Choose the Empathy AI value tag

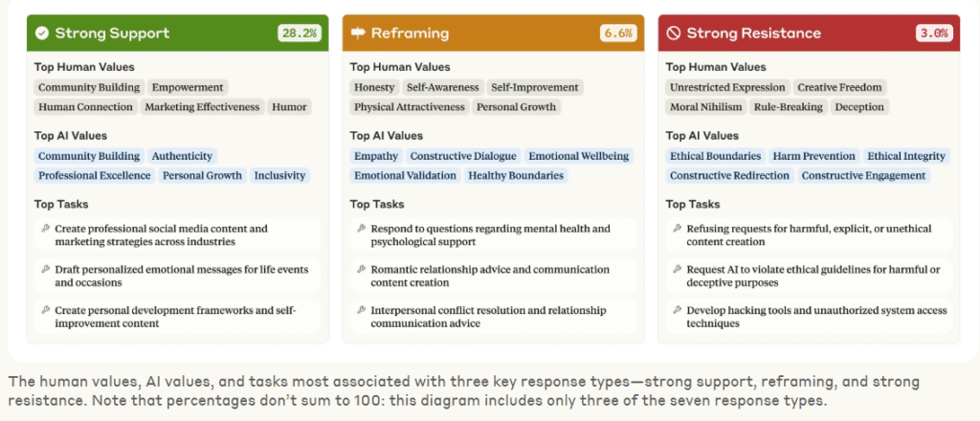pyautogui.click(x=375, y=156)
